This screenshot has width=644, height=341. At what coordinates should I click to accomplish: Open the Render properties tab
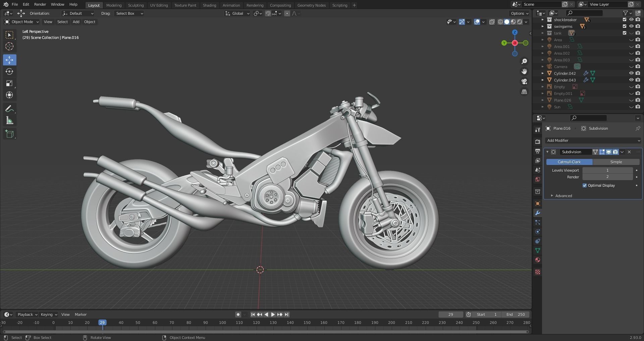pyautogui.click(x=538, y=141)
